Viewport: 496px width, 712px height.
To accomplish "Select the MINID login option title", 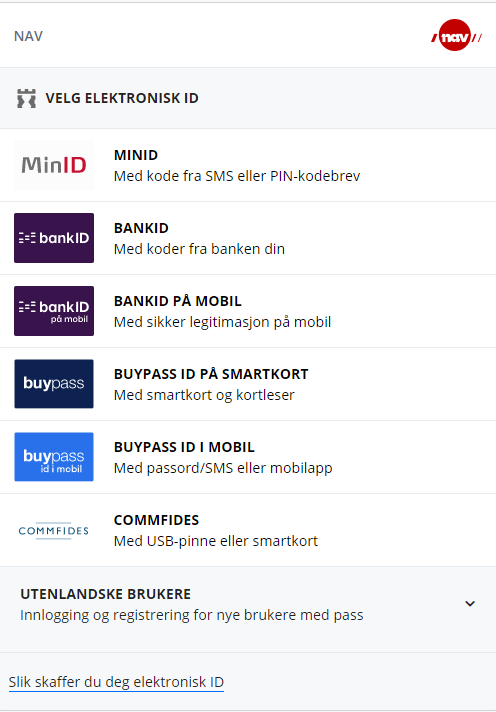I will pos(136,155).
